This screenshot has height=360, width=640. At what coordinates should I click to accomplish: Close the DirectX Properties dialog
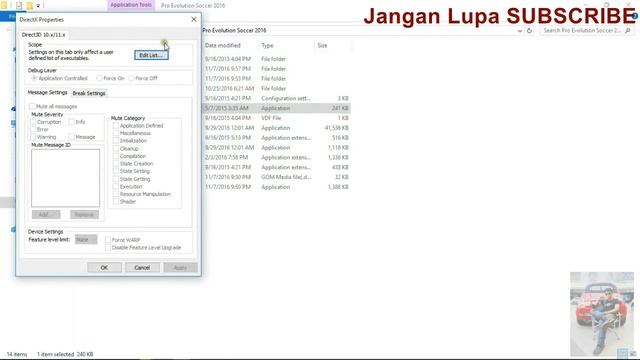click(194, 19)
